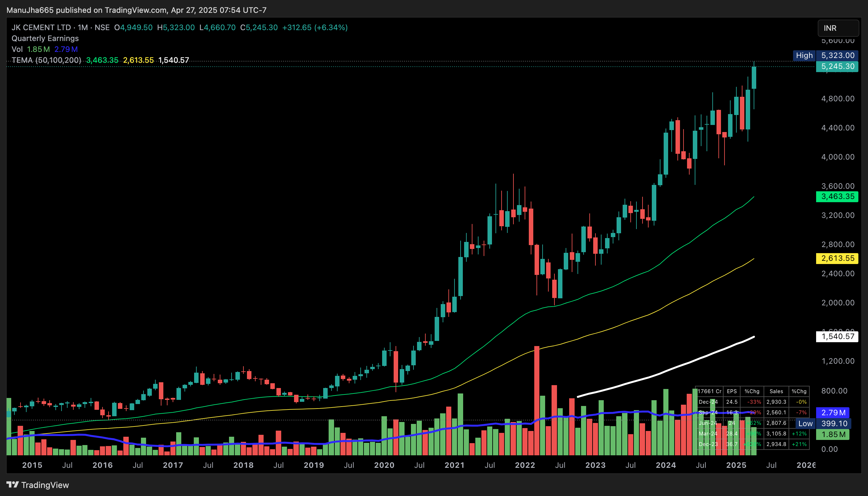Click the white 1,540.57 price axis label

837,336
